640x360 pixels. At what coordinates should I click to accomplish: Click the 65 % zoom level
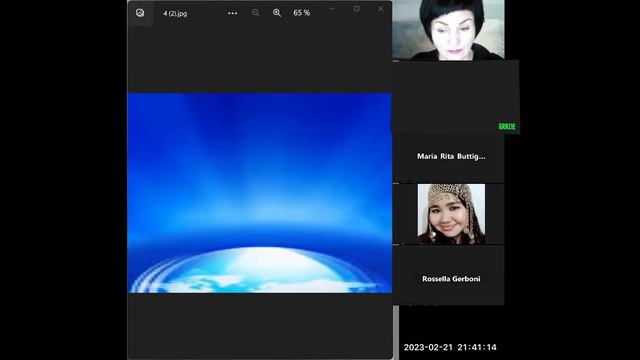coord(302,13)
